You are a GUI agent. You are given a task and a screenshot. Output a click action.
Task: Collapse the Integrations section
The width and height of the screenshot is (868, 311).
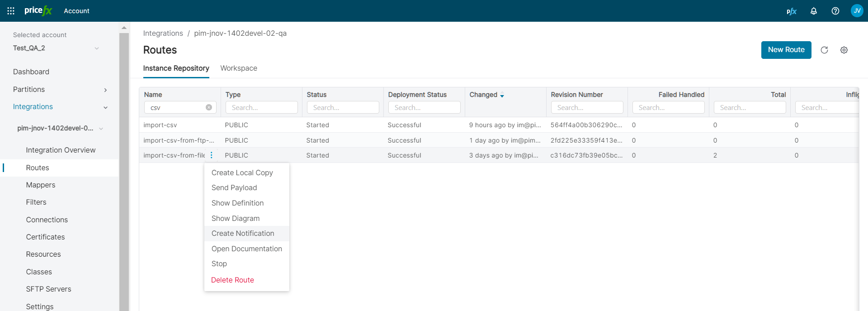(105, 107)
